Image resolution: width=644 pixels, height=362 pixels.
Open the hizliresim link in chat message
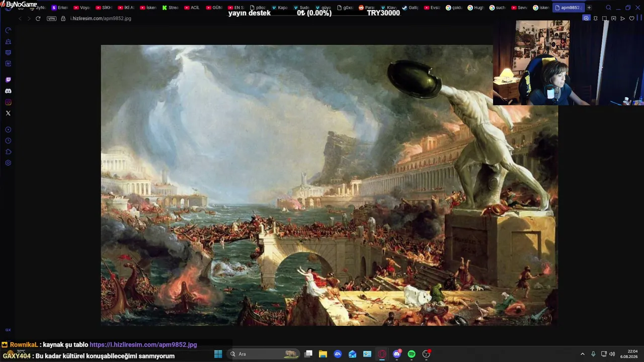(x=143, y=345)
